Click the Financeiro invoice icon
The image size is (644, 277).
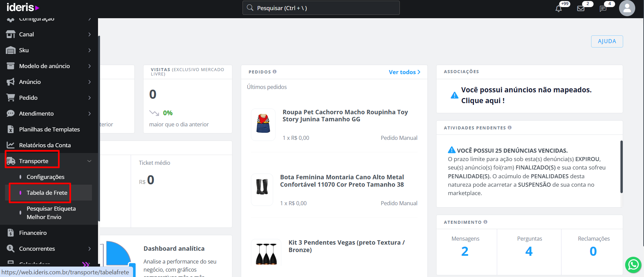tap(11, 233)
